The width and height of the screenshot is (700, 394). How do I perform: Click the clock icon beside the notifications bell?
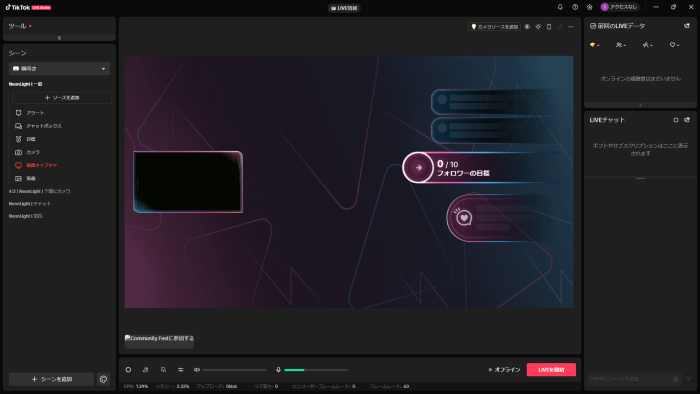575,7
